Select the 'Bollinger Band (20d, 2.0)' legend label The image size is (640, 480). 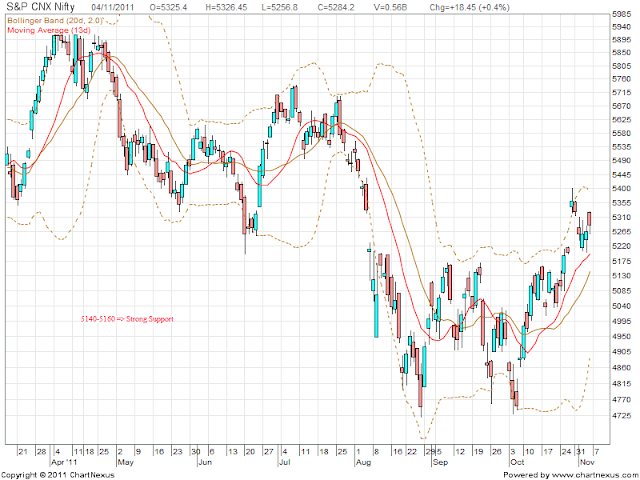(55, 20)
